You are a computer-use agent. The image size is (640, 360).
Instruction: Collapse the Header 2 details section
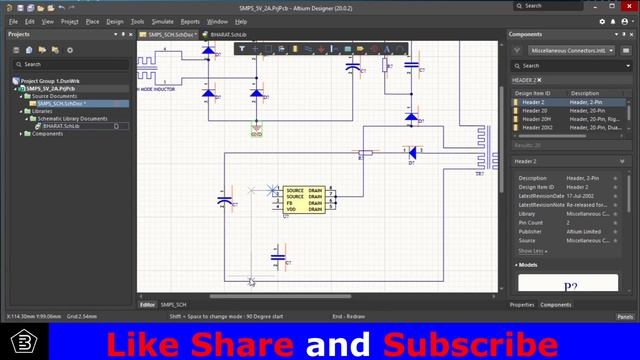[622, 162]
